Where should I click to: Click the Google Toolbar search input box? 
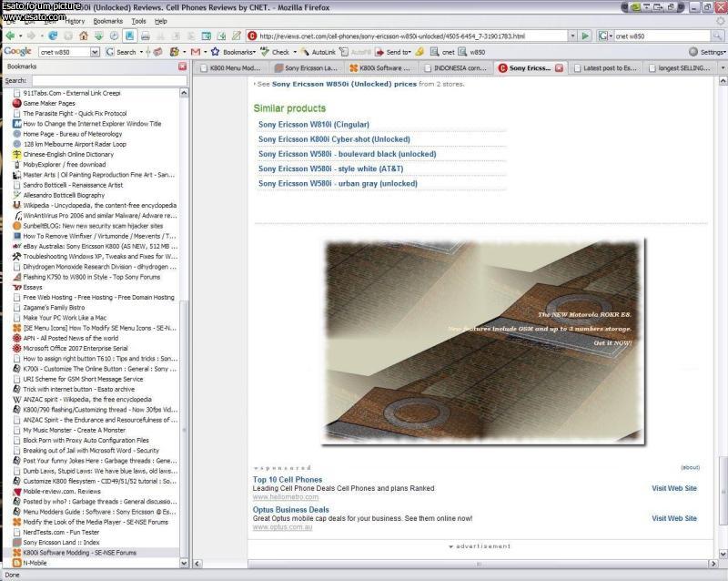(65, 52)
